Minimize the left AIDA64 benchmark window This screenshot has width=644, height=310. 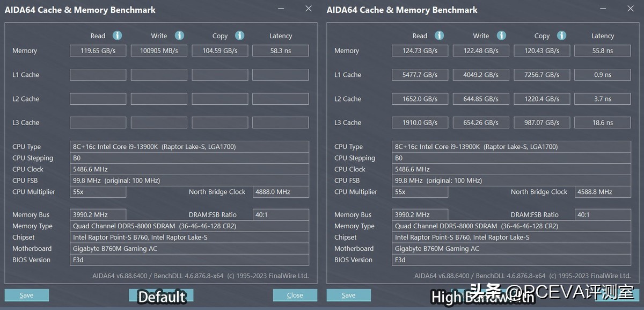[281, 9]
